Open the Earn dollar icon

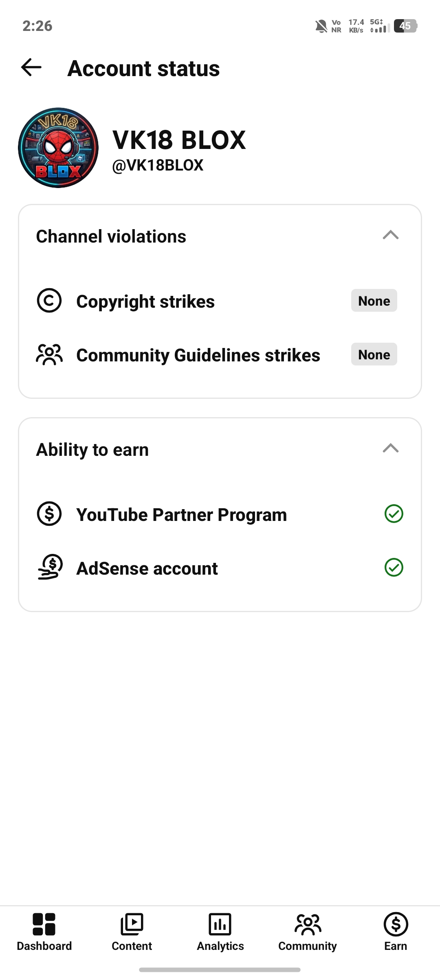(396, 924)
